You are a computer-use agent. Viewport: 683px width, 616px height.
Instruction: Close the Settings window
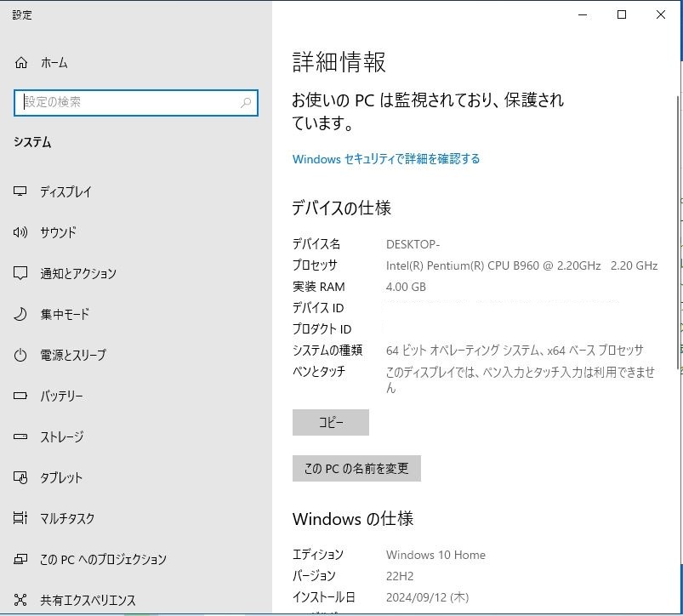point(660,14)
